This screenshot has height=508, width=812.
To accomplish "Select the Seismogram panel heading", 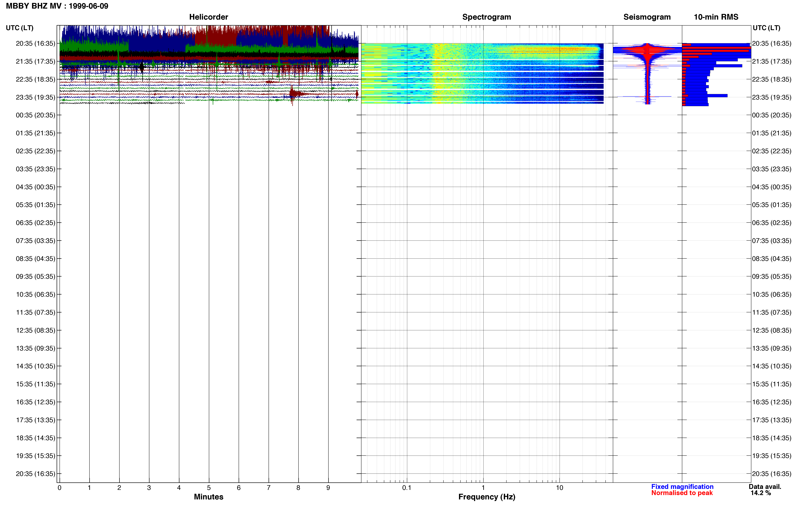I will (647, 17).
